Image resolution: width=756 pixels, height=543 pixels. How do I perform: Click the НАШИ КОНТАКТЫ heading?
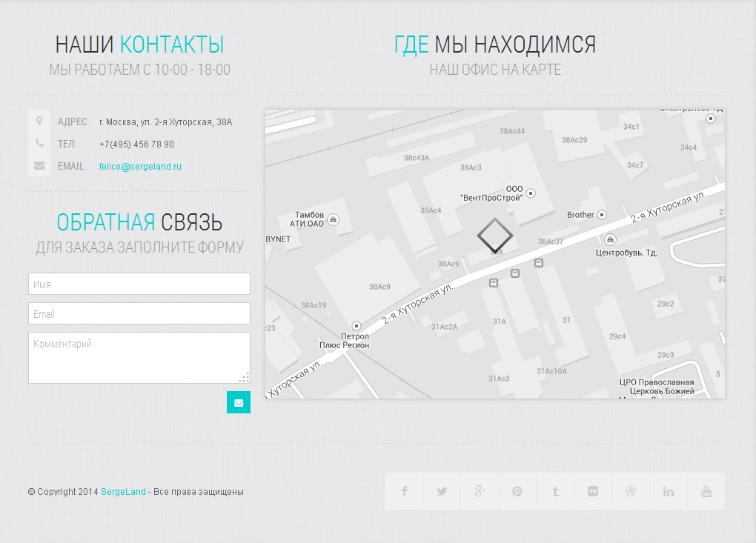(139, 44)
